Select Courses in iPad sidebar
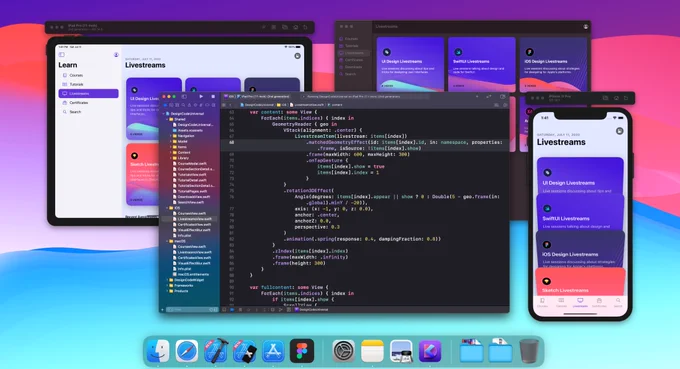Image resolution: width=680 pixels, height=369 pixels. [x=88, y=75]
